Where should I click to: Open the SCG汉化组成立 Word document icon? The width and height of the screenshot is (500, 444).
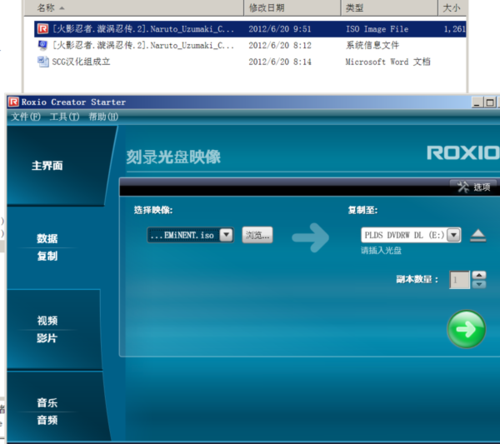click(x=43, y=61)
